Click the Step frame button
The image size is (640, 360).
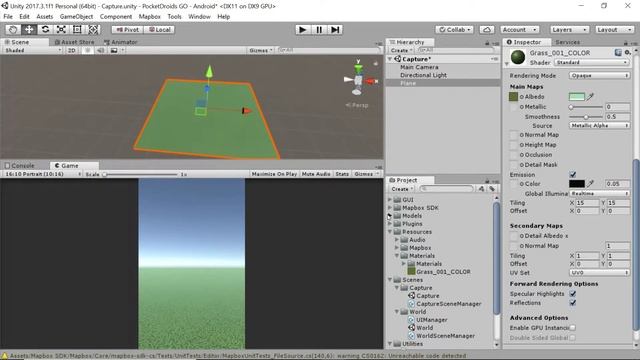(335, 30)
